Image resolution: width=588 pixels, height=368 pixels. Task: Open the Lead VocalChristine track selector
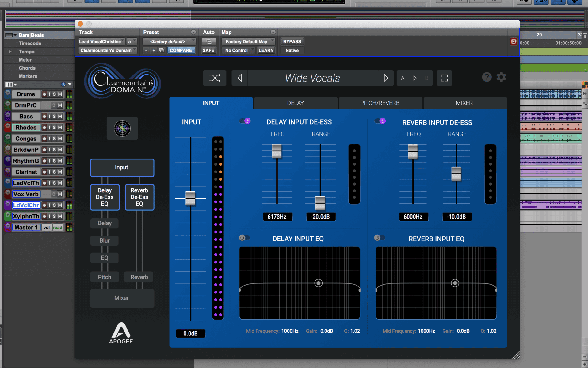(x=101, y=41)
